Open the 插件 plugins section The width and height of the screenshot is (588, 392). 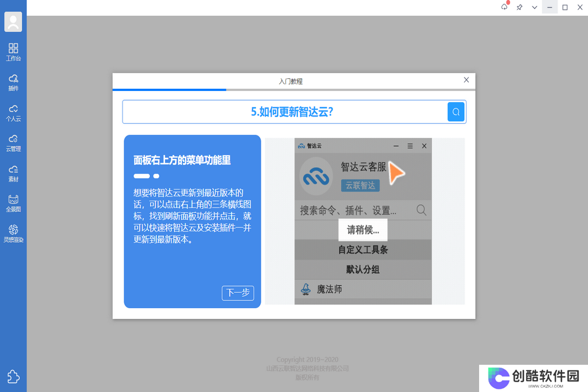click(13, 83)
